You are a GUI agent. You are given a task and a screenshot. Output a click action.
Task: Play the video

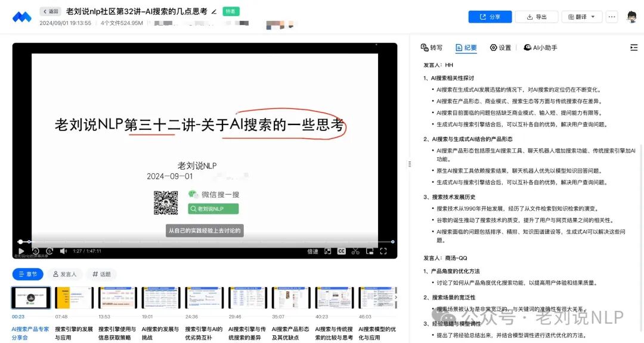[x=21, y=251]
